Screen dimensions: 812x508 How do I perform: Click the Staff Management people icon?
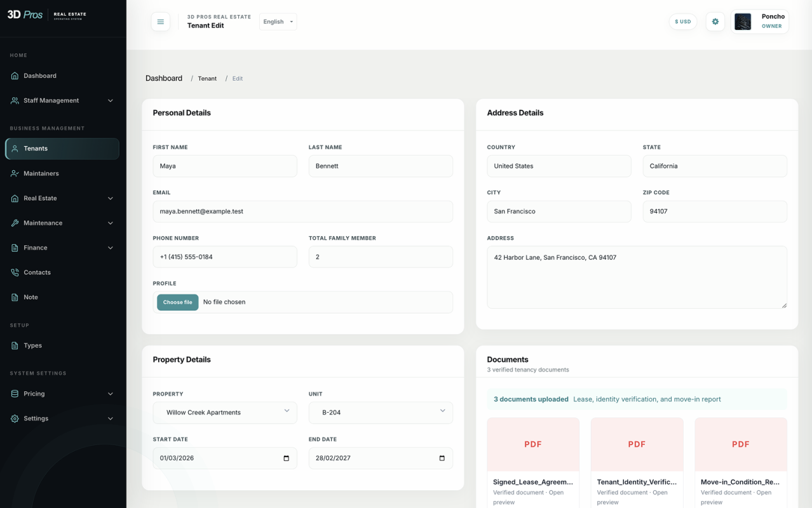point(15,100)
